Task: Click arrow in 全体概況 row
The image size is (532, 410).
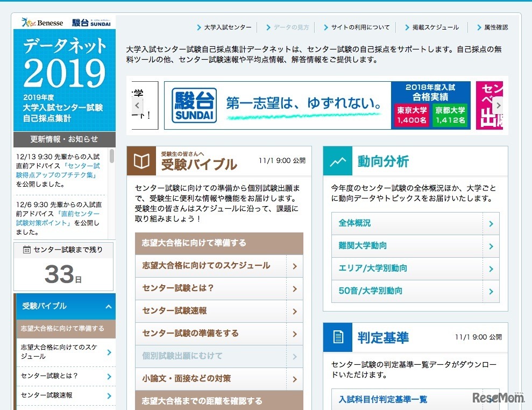Action: pyautogui.click(x=491, y=224)
